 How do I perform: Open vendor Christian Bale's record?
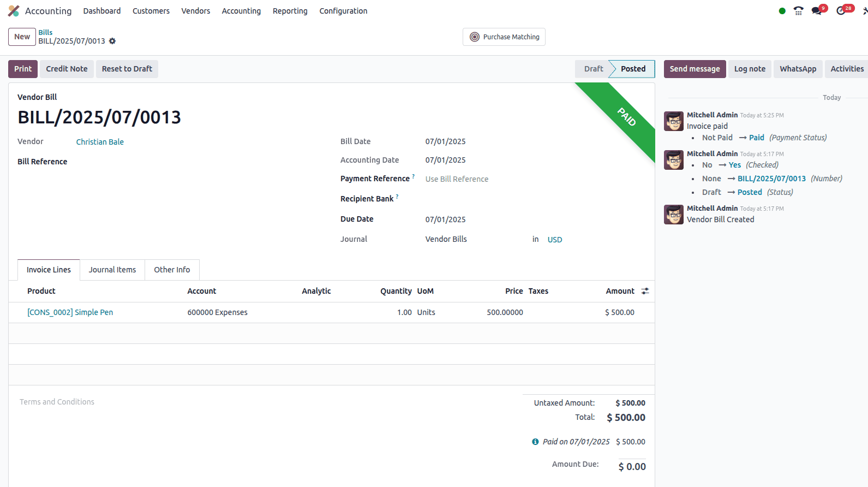coord(100,142)
